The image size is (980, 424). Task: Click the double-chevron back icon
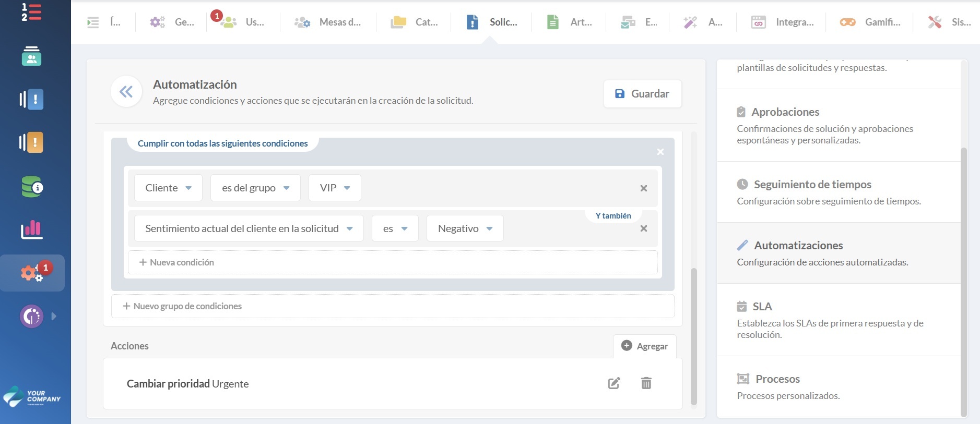click(126, 92)
